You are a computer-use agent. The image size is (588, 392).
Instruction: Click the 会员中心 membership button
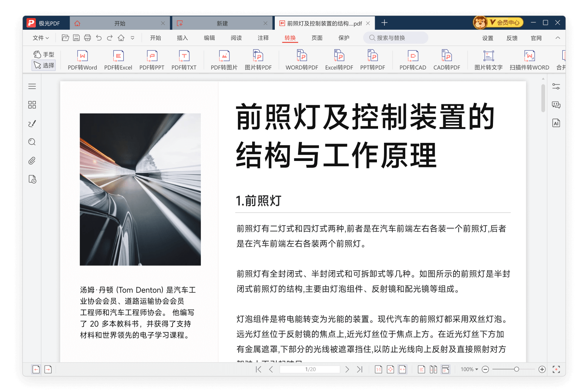click(499, 23)
